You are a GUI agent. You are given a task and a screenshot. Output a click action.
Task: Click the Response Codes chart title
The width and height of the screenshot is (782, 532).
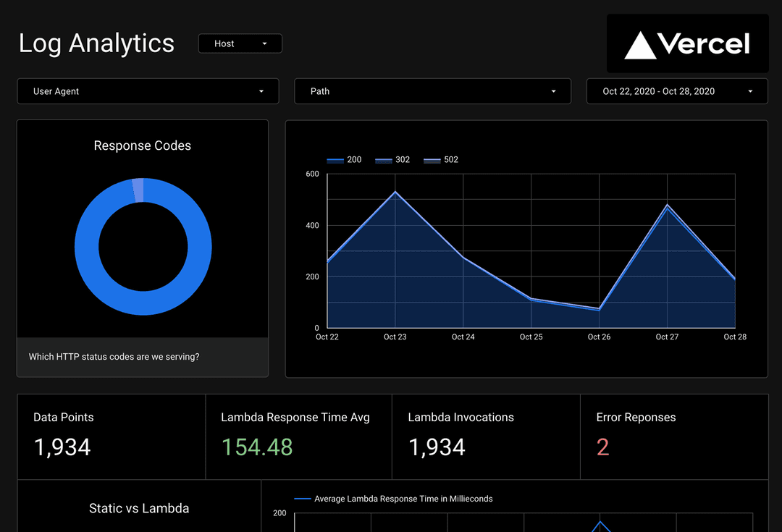(x=143, y=145)
